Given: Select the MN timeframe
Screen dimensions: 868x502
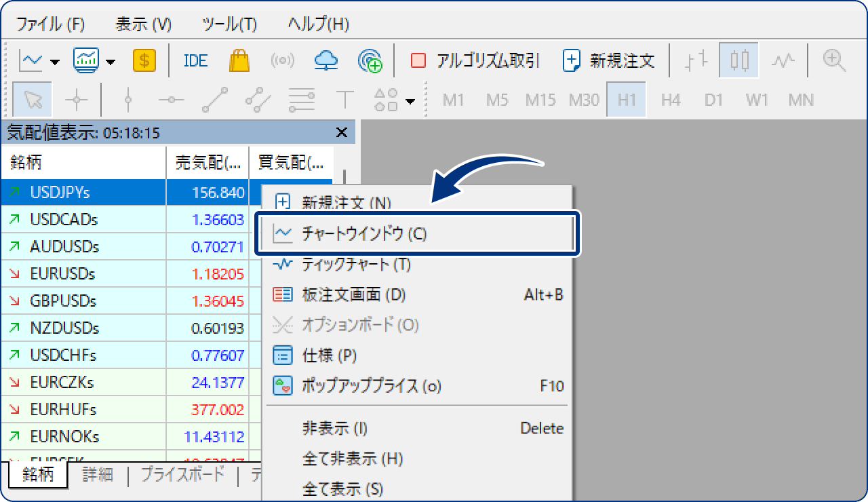Looking at the screenshot, I should (x=801, y=100).
